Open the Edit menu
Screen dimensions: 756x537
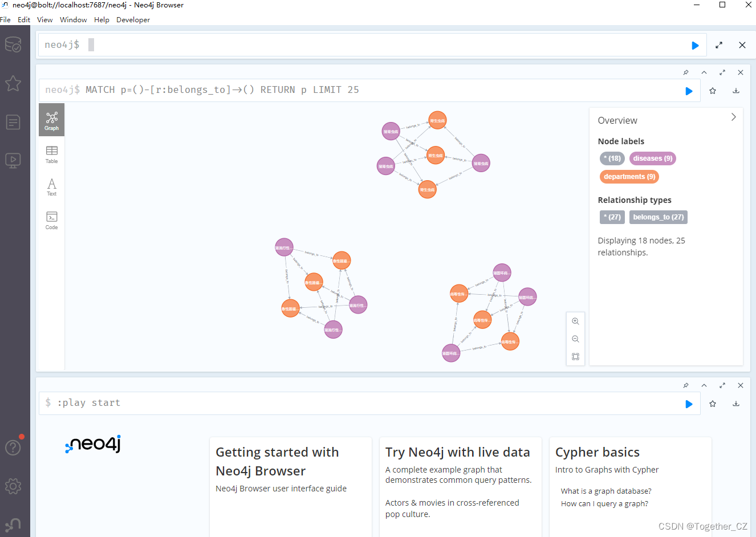(24, 19)
